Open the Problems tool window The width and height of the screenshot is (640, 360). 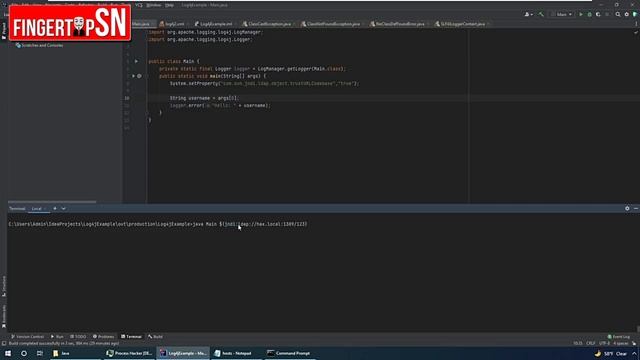coord(104,337)
